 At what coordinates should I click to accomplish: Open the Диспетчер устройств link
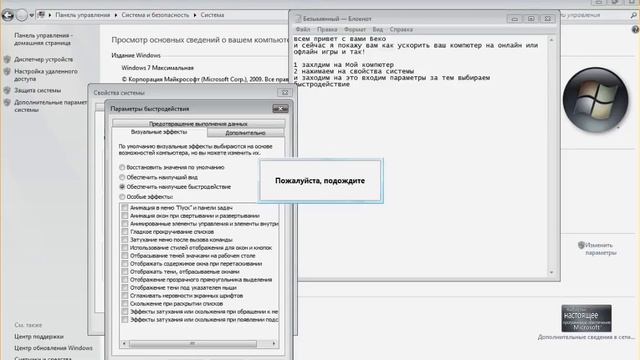pos(44,59)
